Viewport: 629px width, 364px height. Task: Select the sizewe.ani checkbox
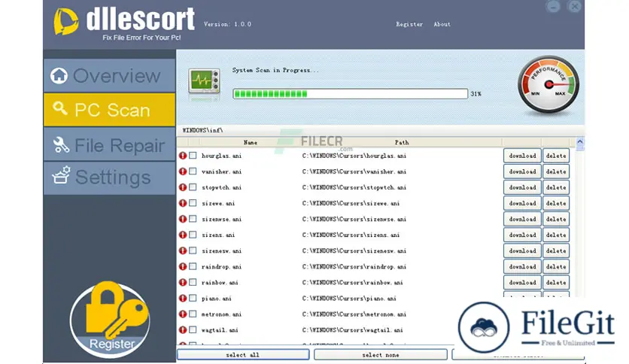193,203
